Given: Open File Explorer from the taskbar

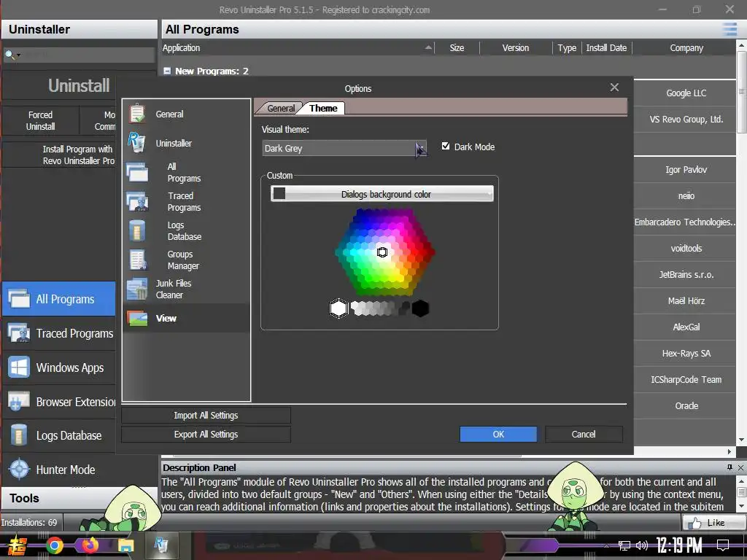Looking at the screenshot, I should tap(125, 545).
